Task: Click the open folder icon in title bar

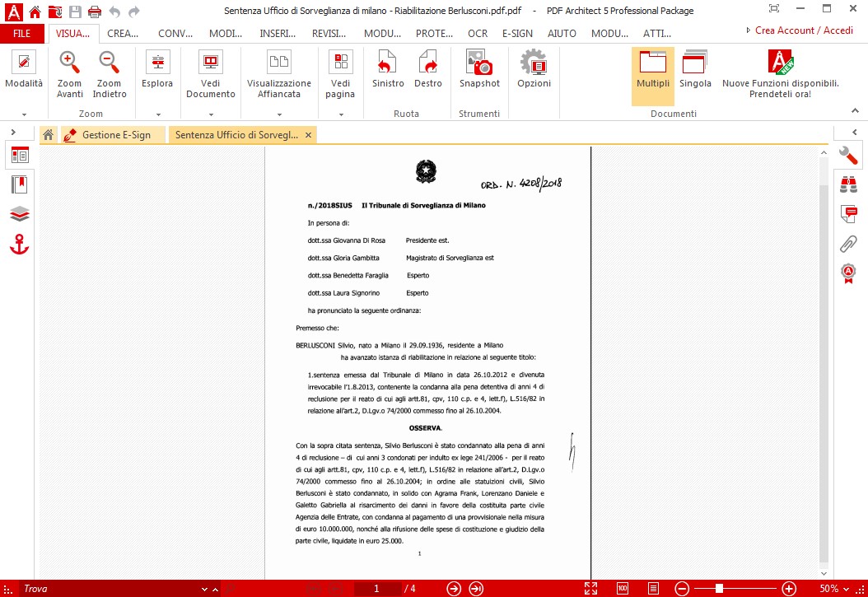Action: (x=55, y=11)
